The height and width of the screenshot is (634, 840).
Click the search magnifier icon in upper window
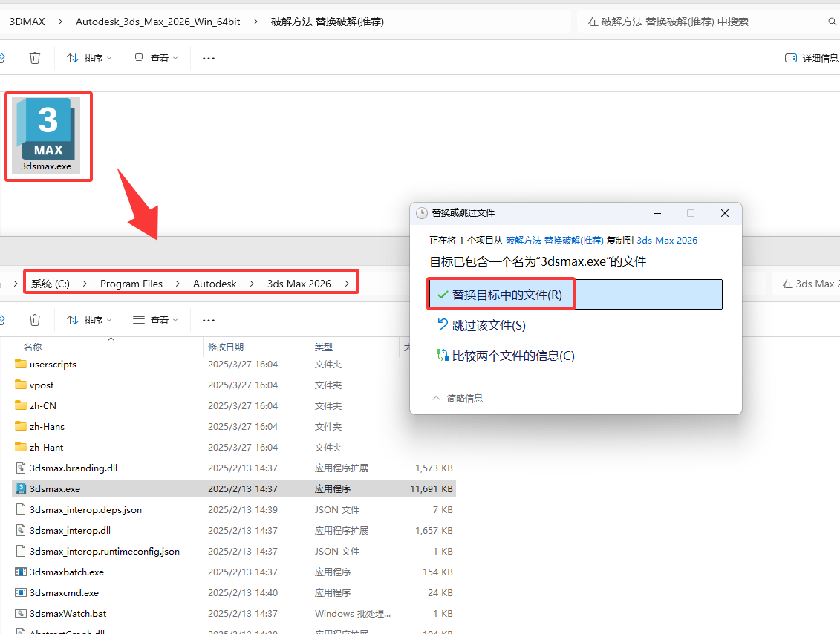click(x=832, y=22)
